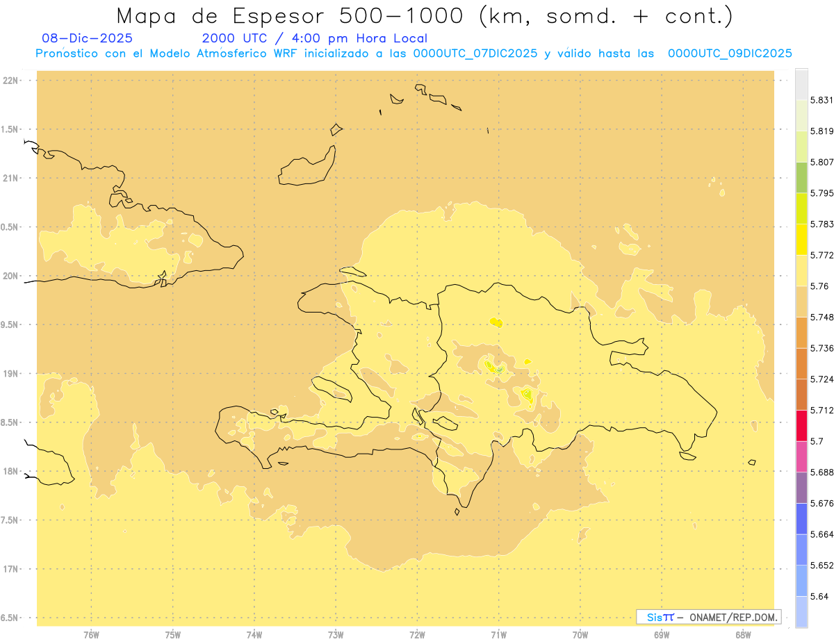
Task: Click the legend swatch between 5.831 and 5.819
Action: [x=801, y=115]
